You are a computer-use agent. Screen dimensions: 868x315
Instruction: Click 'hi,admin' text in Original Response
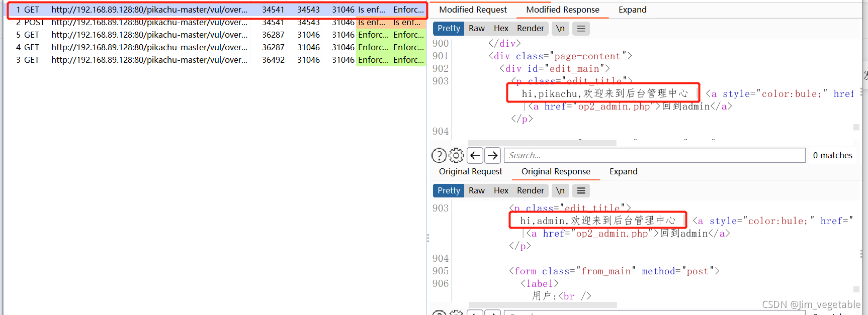(543, 221)
